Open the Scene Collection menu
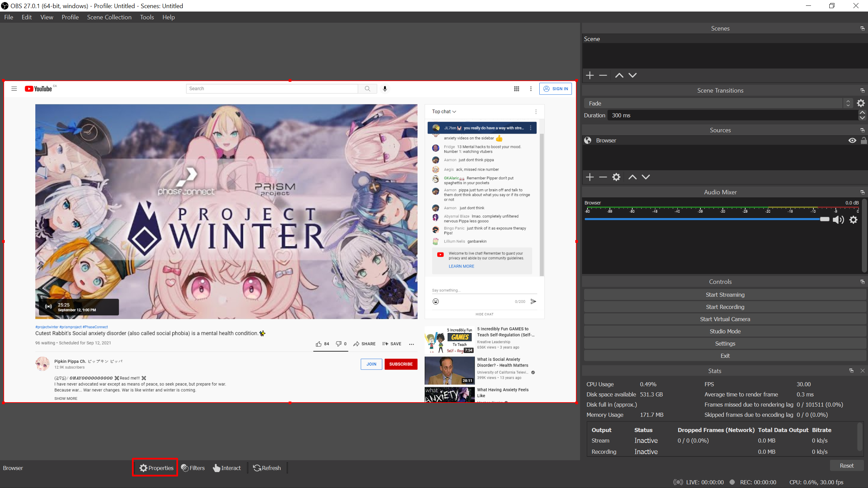 pyautogui.click(x=109, y=17)
